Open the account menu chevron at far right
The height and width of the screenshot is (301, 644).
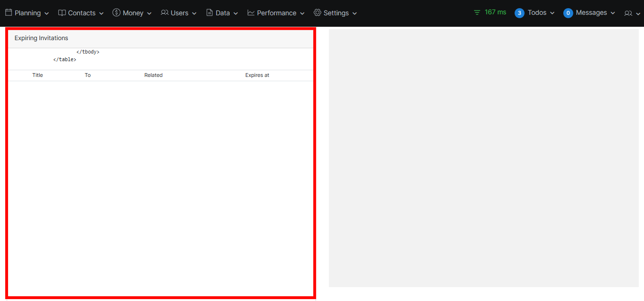tap(638, 14)
